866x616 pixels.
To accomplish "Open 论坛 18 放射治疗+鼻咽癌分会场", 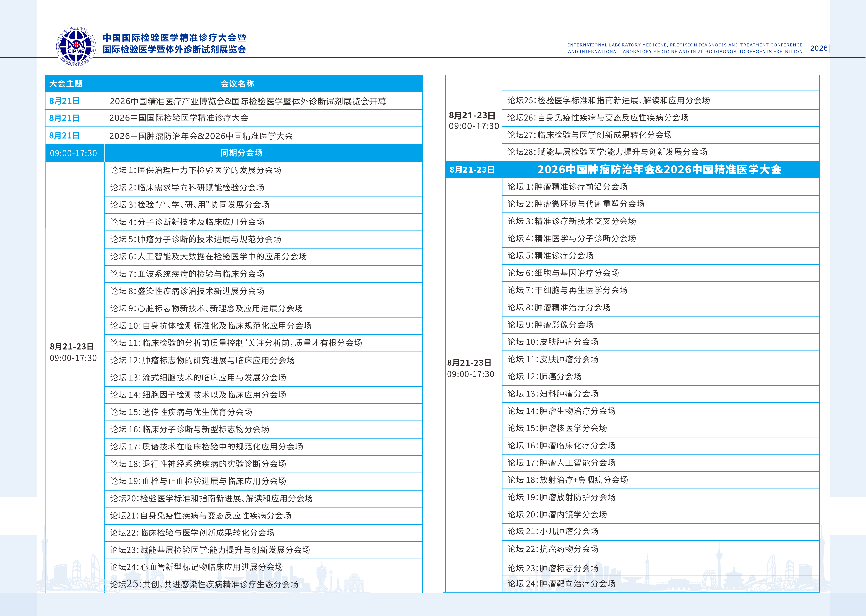I will point(568,480).
